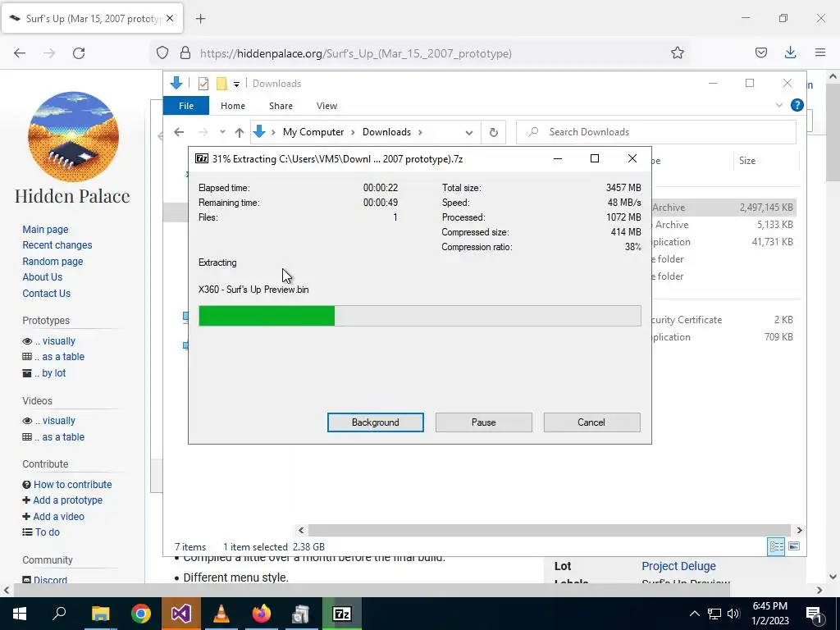Open the Save to Pocket icon
The image size is (840, 630).
tap(760, 52)
